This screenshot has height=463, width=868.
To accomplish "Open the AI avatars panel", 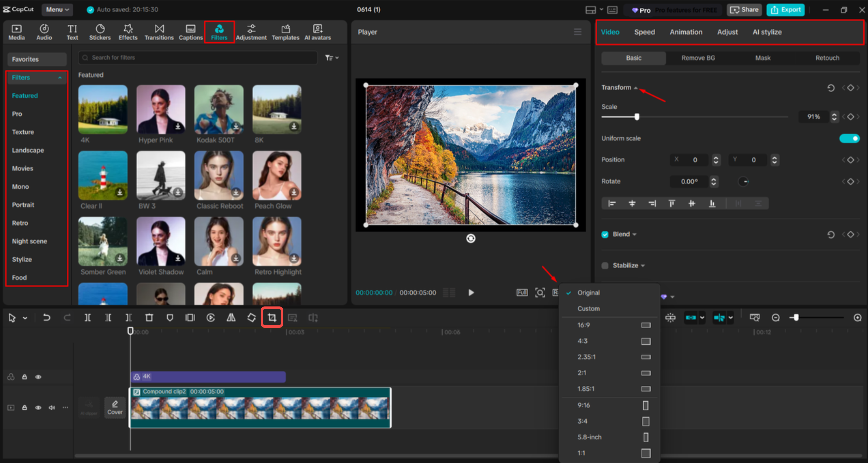I will [317, 32].
